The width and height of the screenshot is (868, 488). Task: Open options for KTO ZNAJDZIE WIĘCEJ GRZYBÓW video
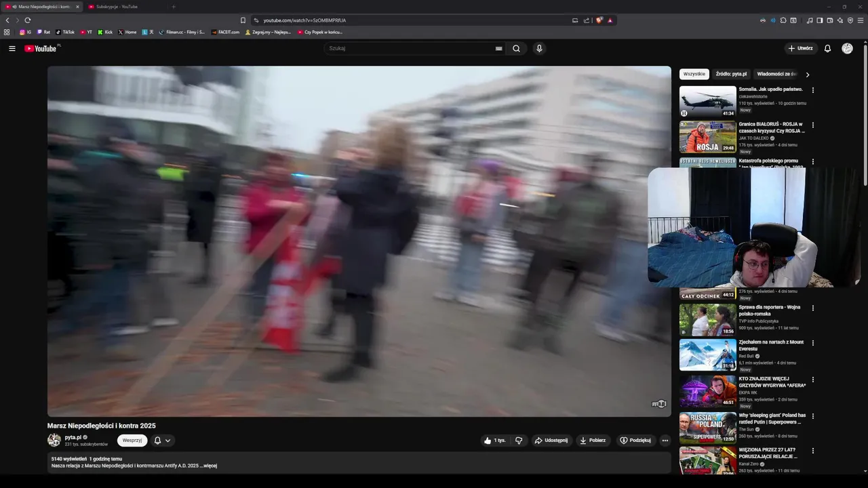click(813, 380)
